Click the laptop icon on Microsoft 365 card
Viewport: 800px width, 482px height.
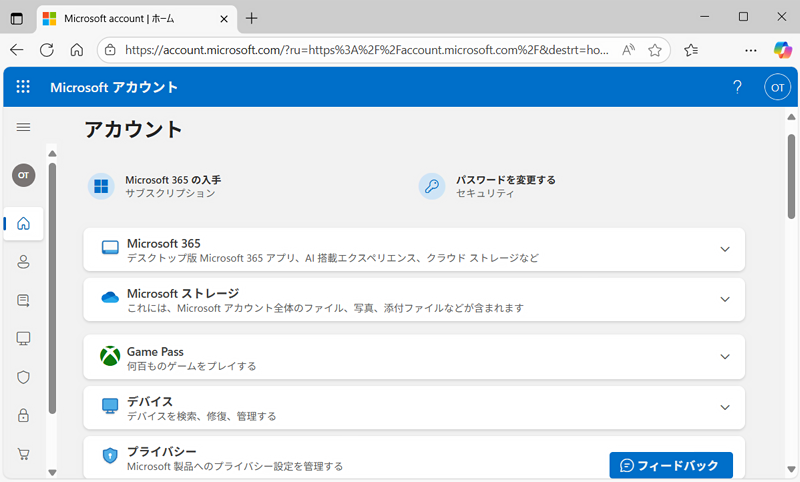pos(110,247)
